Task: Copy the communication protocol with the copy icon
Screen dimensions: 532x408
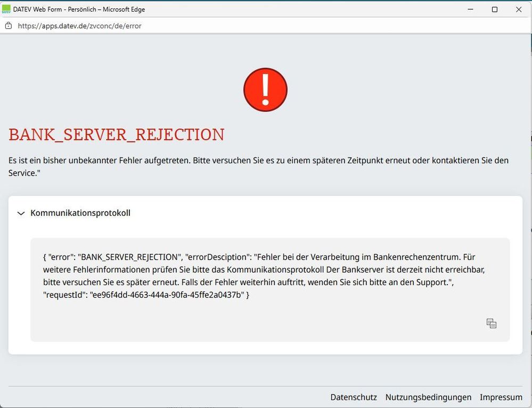Action: pyautogui.click(x=491, y=323)
